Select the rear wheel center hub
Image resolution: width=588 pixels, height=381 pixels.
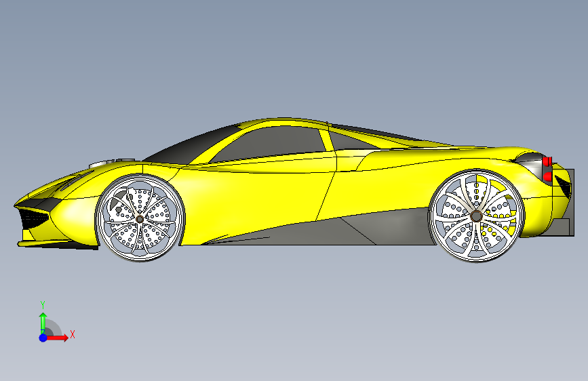tap(476, 216)
